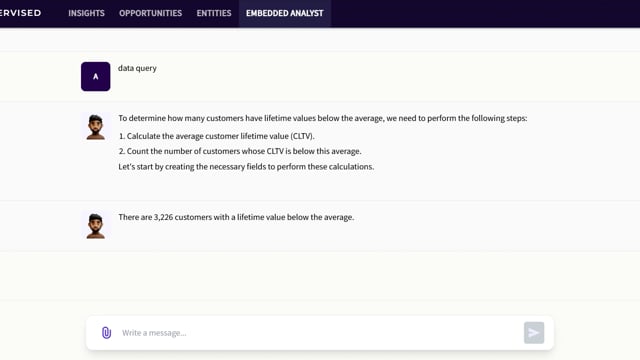
Task: Click the paperclip attachment icon
Action: pos(106,333)
